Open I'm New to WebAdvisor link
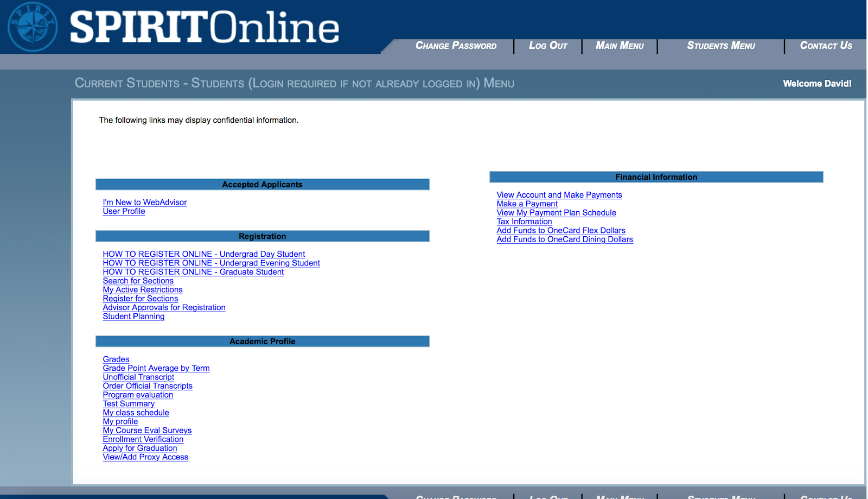868x499 pixels. [x=145, y=202]
